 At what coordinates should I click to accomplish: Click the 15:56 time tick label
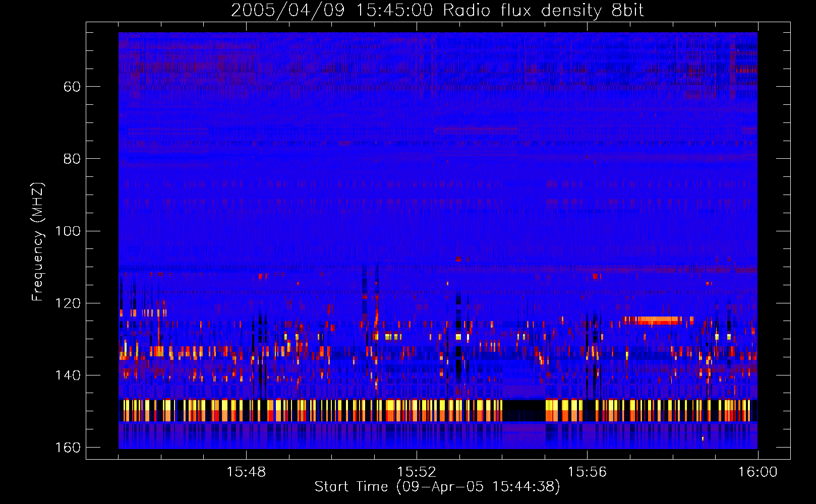587,472
